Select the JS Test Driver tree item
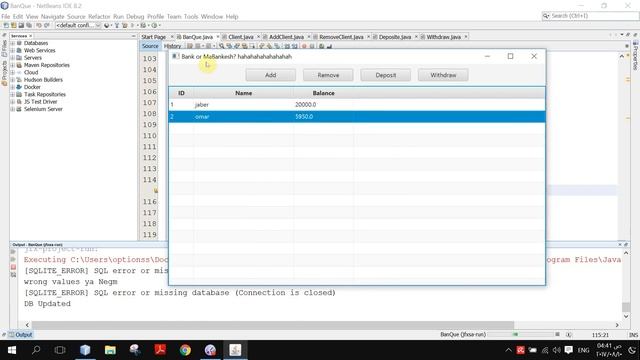This screenshot has height=360, width=640. point(40,102)
